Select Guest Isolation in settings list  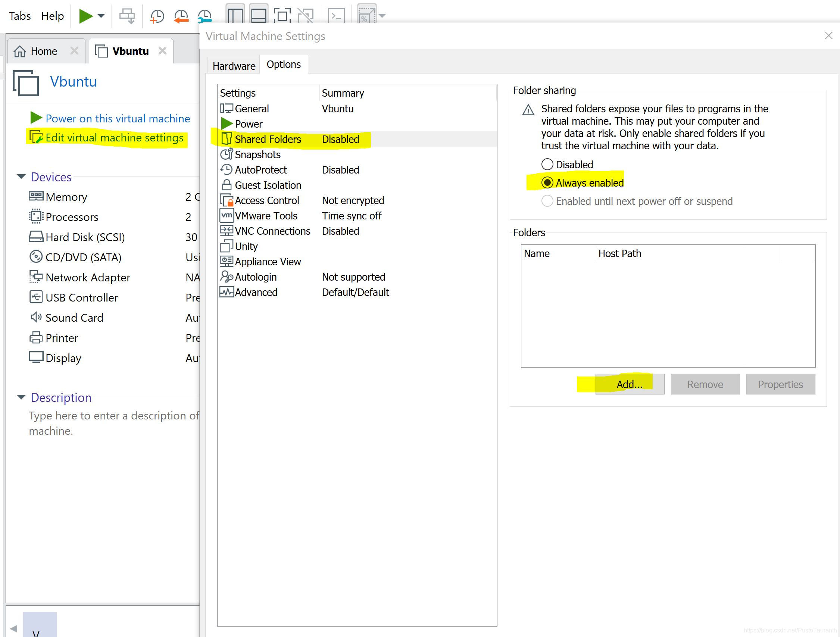(268, 185)
